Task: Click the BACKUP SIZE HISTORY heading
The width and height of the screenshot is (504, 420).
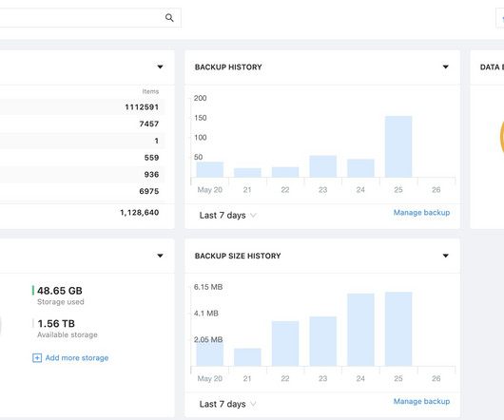Action: pyautogui.click(x=238, y=256)
